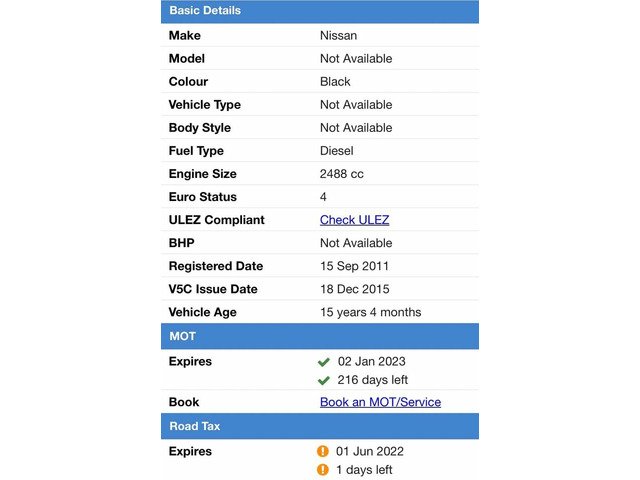Screen dimensions: 640x480
Task: Click the Nissan make value
Action: click(x=338, y=36)
